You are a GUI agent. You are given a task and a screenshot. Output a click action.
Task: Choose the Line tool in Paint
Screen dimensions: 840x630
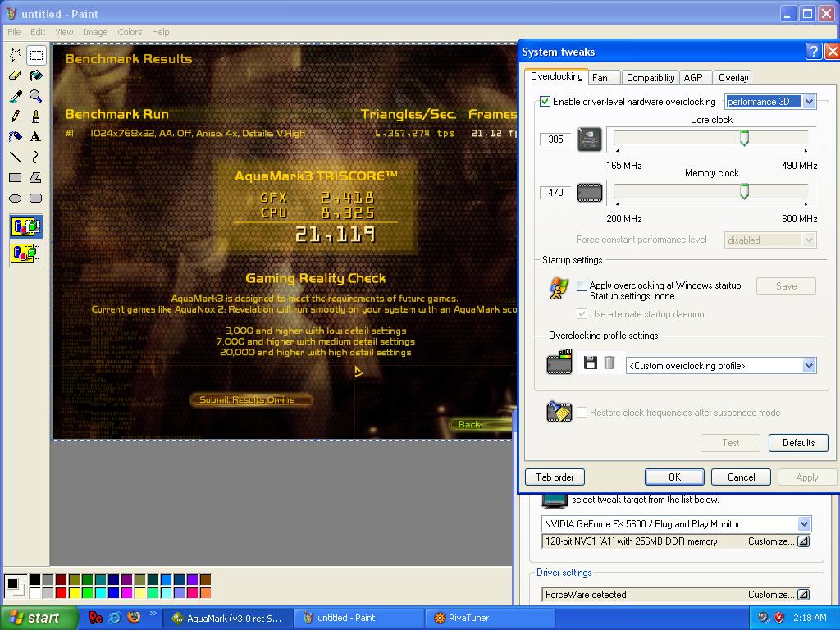16,157
